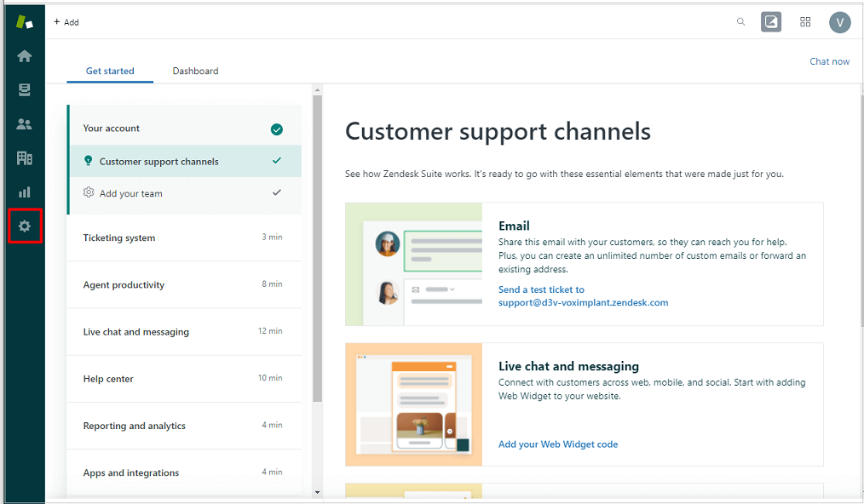Click the gear icon beside Add your team
The height and width of the screenshot is (504, 864).
pos(88,192)
